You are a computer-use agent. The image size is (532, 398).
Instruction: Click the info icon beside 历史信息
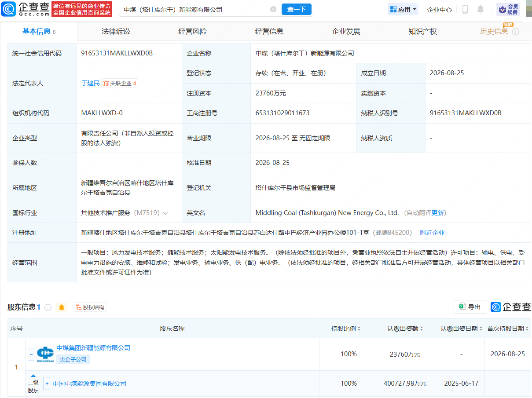coord(516,32)
